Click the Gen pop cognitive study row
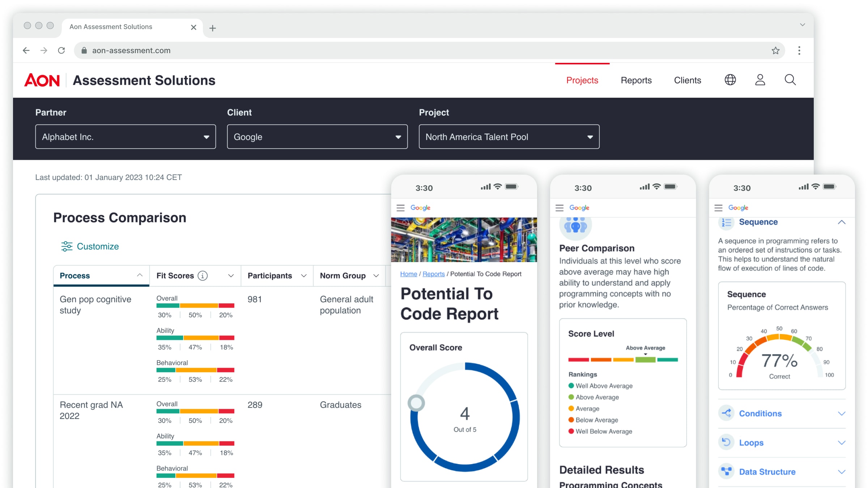This screenshot has width=868, height=488. tap(222, 340)
